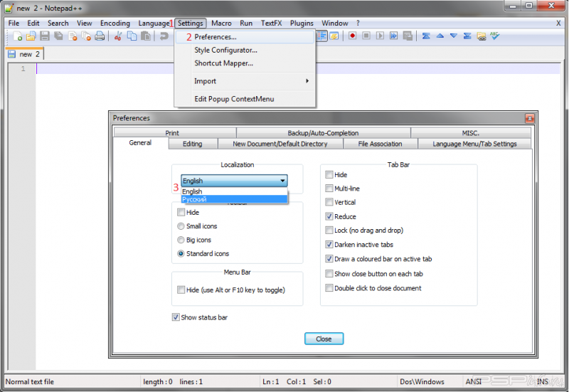Click the Print toolbar icon
569x392 pixels.
tap(100, 36)
